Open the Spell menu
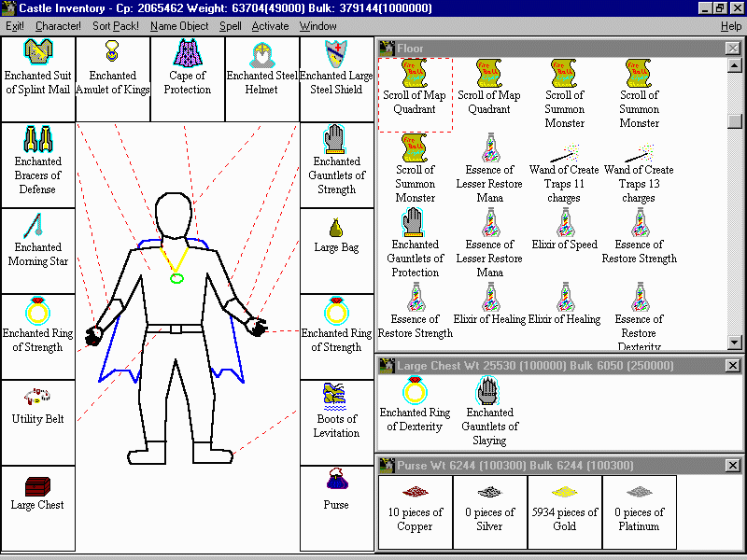747x560 pixels. (x=230, y=26)
